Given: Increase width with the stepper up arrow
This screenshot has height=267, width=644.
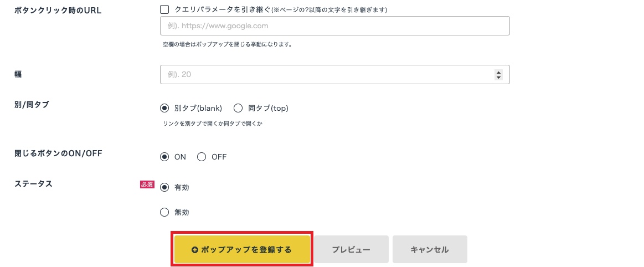Looking at the screenshot, I should pos(498,72).
